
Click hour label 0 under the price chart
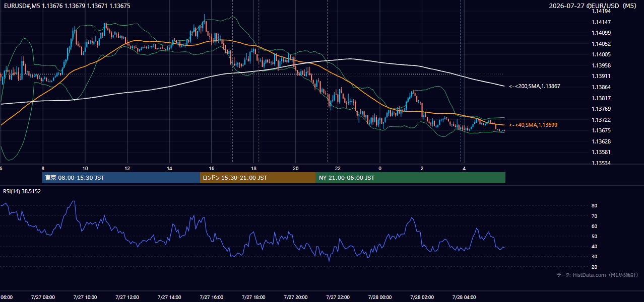pos(380,168)
